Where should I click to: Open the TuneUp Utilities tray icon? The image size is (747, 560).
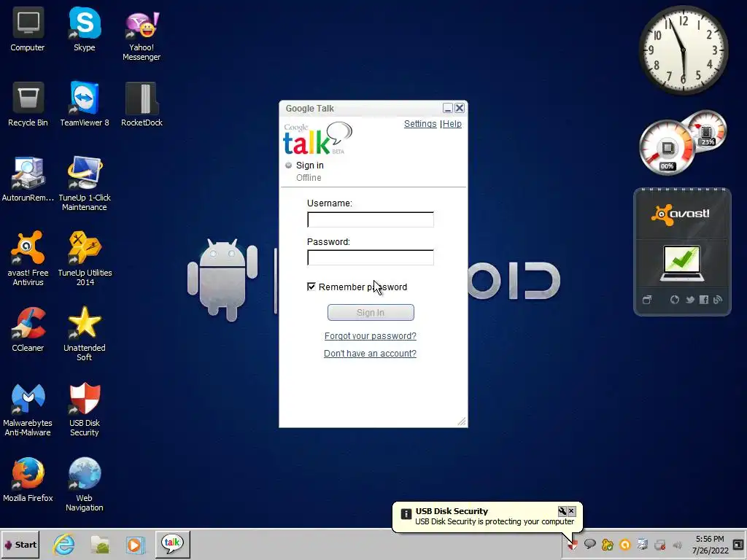coord(608,544)
